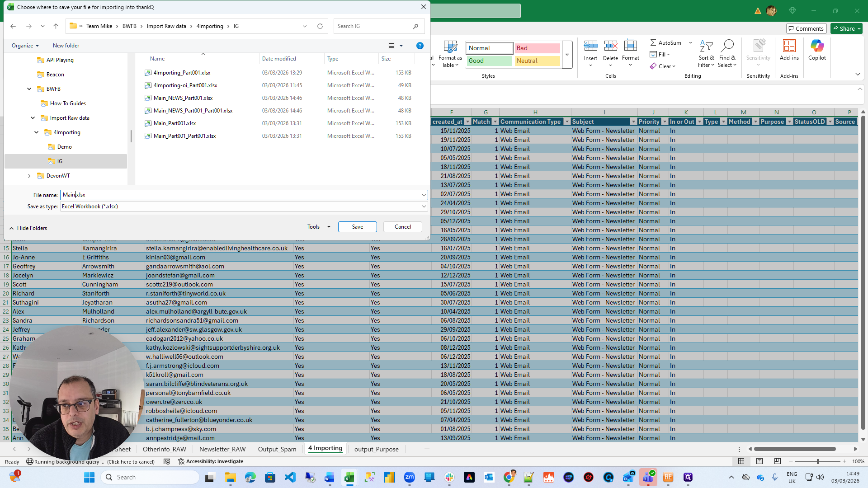Switch to Page Break Preview in status bar

click(x=778, y=461)
